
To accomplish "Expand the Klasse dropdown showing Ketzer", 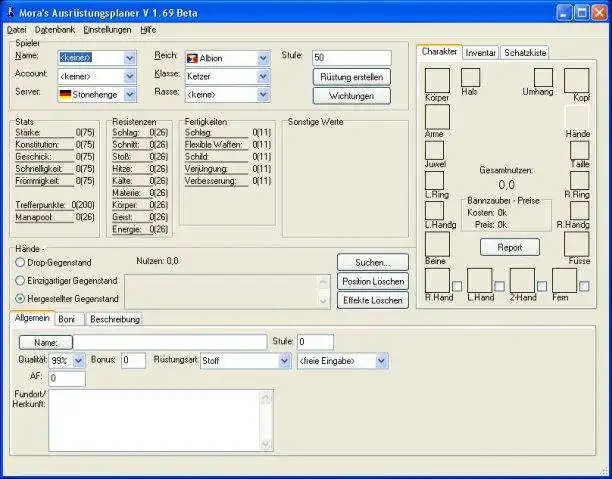I will pos(263,76).
